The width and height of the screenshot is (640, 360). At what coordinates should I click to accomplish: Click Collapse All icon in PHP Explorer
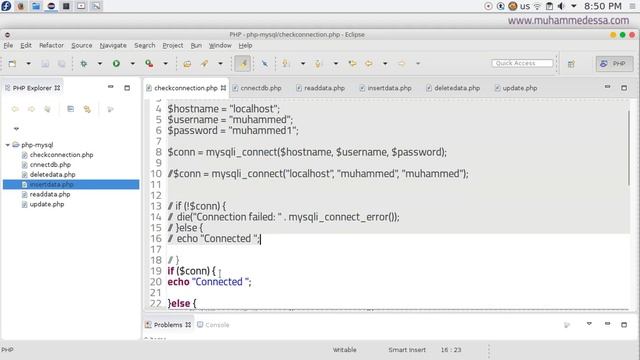click(x=71, y=109)
